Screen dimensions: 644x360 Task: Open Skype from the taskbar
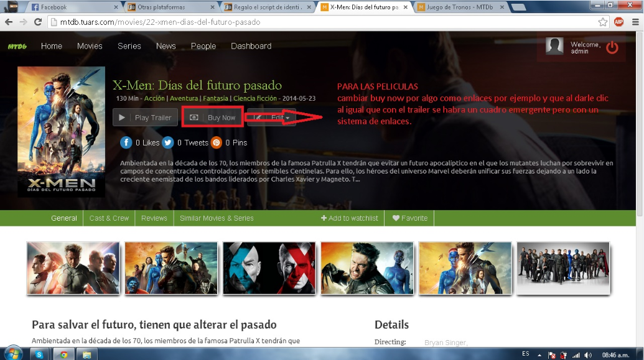(39, 354)
